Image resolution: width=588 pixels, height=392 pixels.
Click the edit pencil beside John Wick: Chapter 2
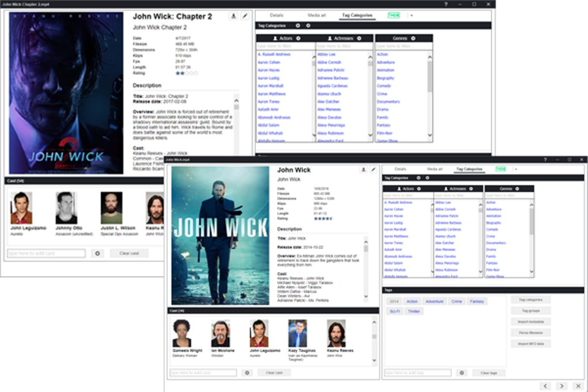pos(244,16)
